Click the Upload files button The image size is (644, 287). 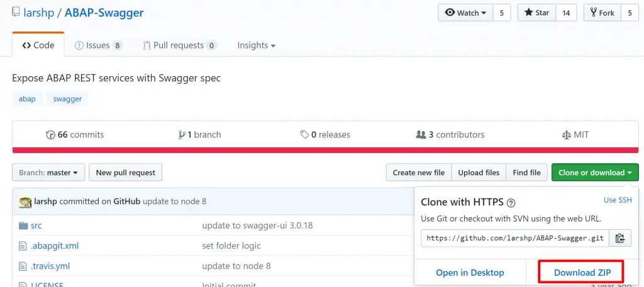coord(479,172)
